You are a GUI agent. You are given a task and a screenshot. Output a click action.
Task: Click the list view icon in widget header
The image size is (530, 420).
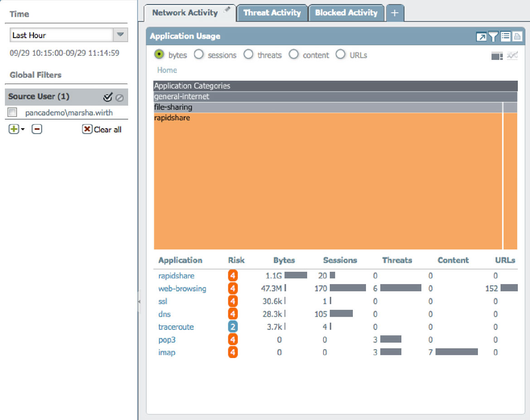506,37
